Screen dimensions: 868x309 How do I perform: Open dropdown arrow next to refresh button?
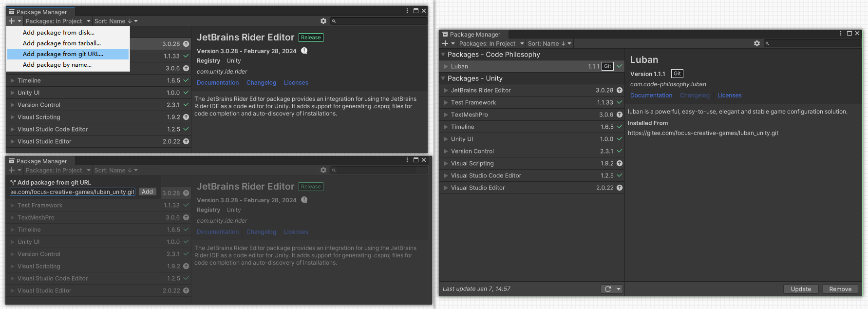[x=619, y=289]
